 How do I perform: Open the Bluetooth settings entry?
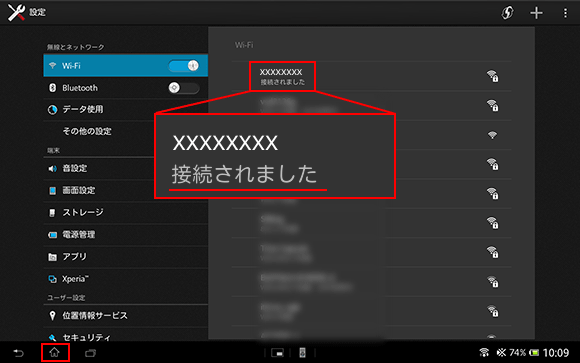pyautogui.click(x=125, y=88)
